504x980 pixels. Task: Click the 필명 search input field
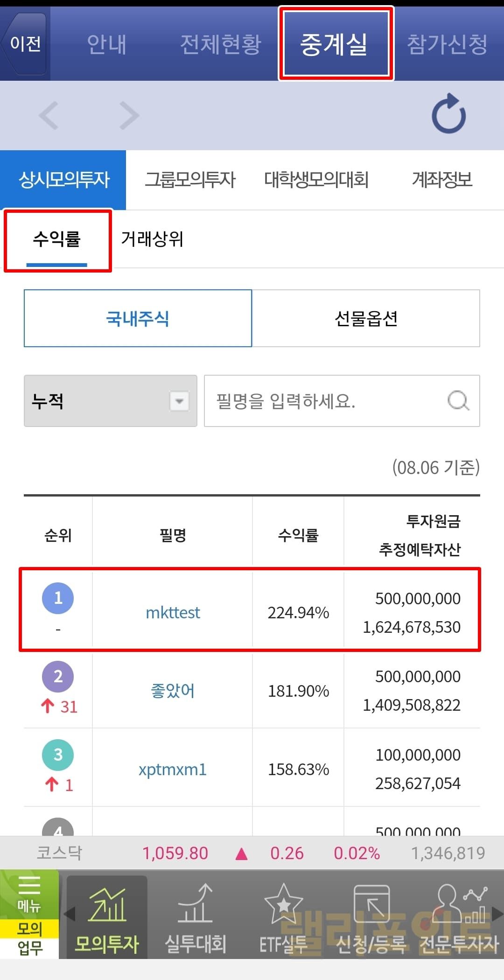coord(327,401)
